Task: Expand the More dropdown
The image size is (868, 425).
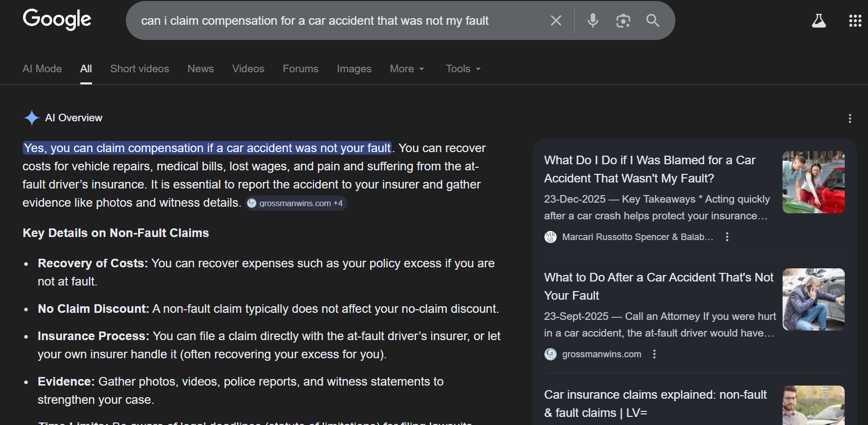Action: (407, 69)
